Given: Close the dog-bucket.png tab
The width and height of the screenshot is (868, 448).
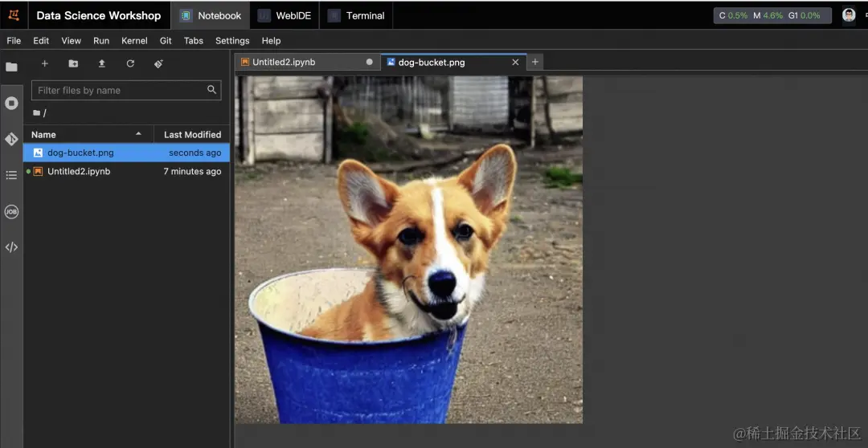Looking at the screenshot, I should (515, 62).
